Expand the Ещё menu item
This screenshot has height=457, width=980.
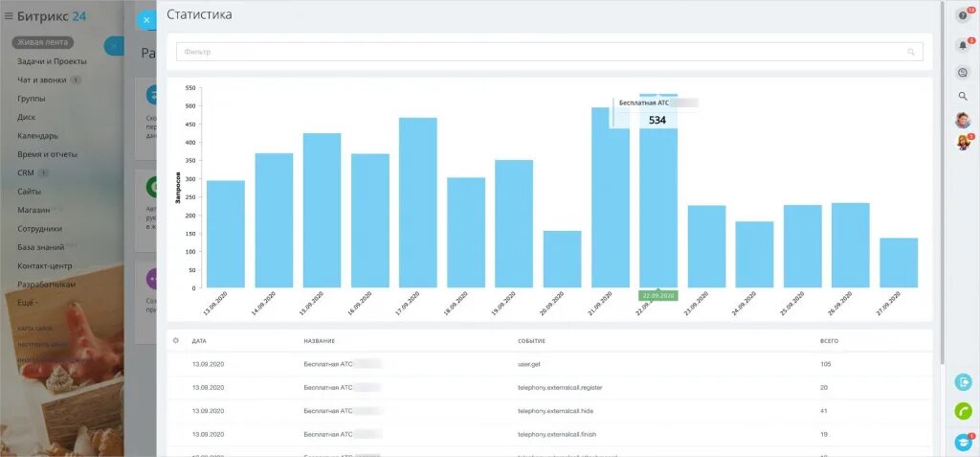click(x=28, y=303)
